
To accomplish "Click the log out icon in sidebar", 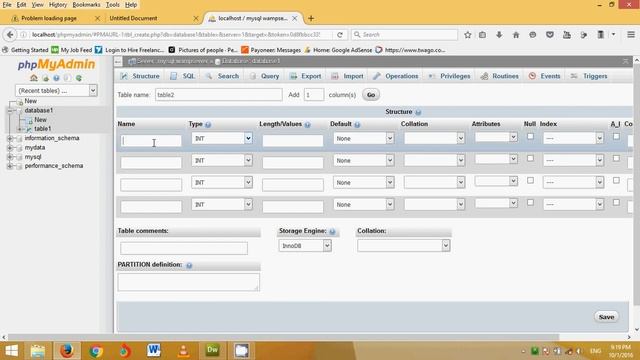I will (45, 78).
